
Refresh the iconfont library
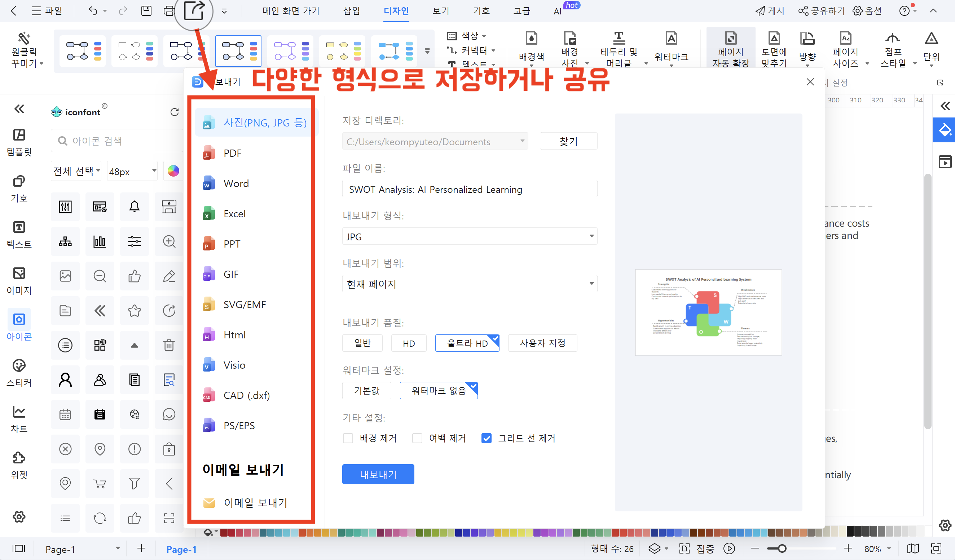point(174,112)
